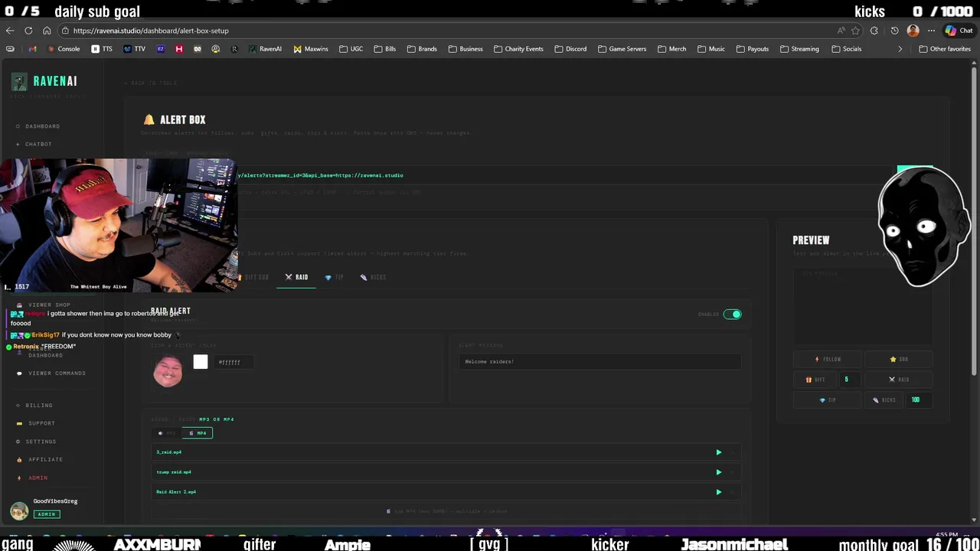Click the Welcome raiders! alert message field

point(599,361)
